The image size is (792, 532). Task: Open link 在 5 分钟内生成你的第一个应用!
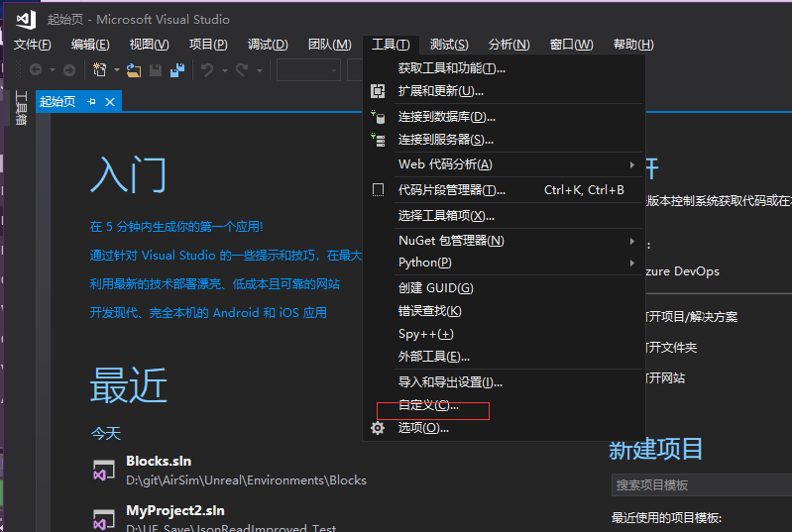tap(176, 227)
